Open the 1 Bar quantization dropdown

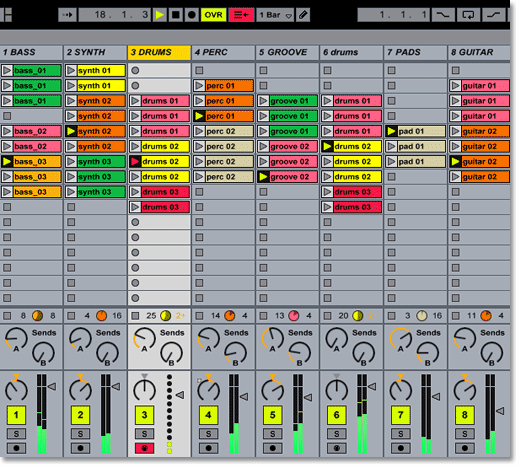(x=275, y=15)
